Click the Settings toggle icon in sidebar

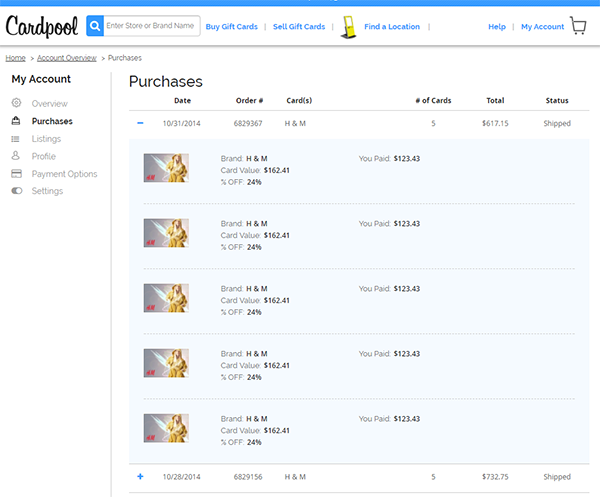coord(16,191)
